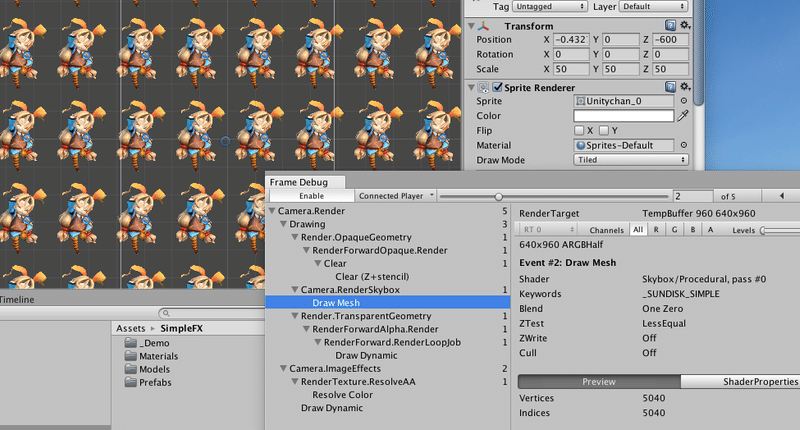Click the Material field object picker circle

pyautogui.click(x=684, y=145)
